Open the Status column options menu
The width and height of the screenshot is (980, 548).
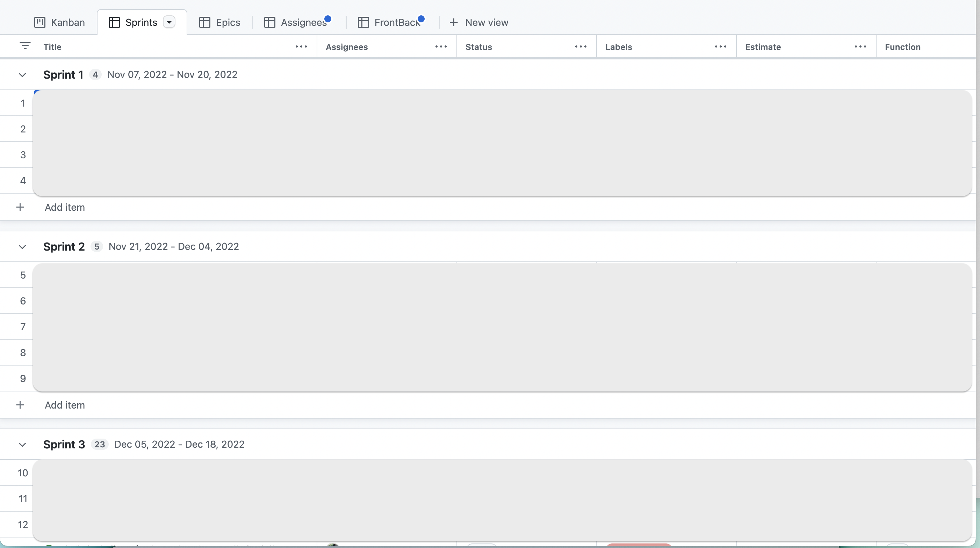[x=581, y=47]
